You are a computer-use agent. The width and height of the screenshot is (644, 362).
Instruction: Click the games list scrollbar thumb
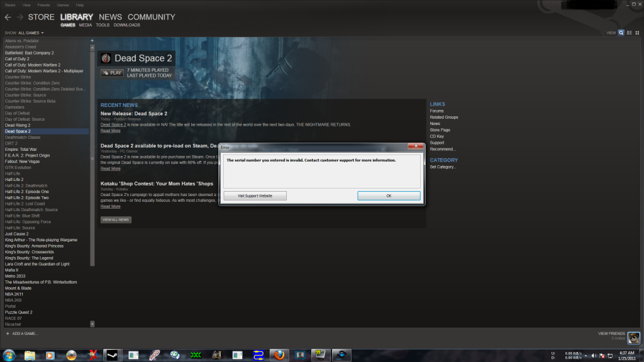pyautogui.click(x=92, y=158)
